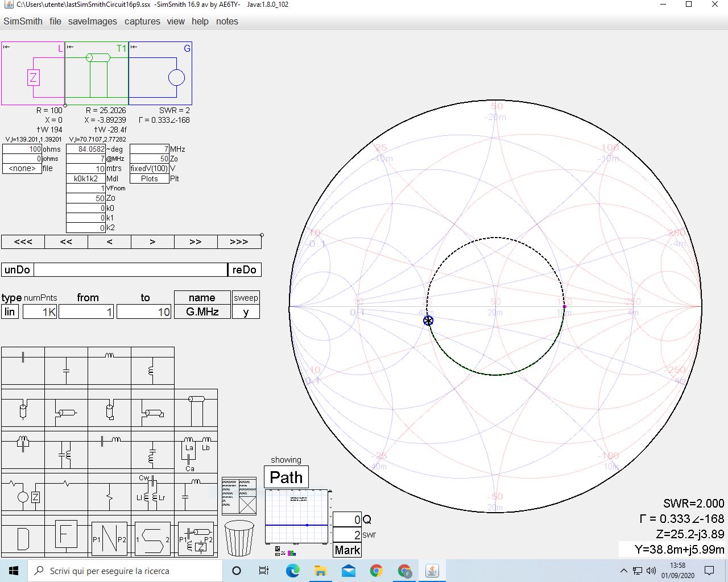Screen dimensions: 728x582
Task: Open the view menu
Action: click(x=176, y=21)
